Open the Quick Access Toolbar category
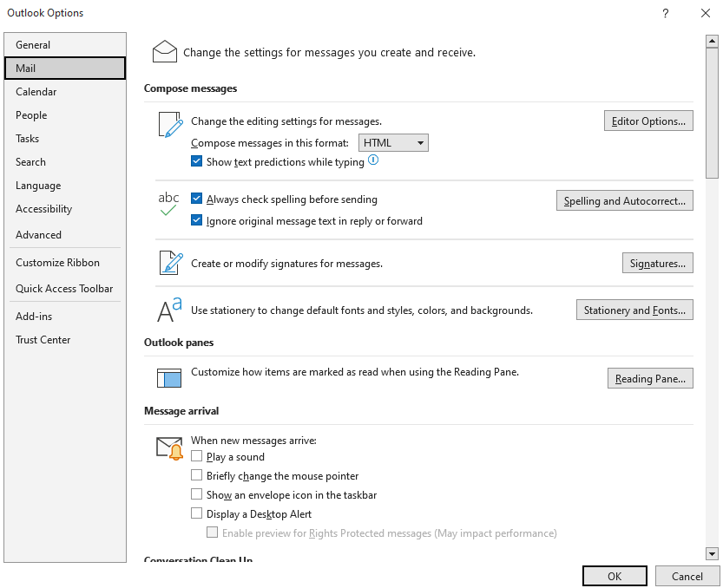723x588 pixels. 65,289
